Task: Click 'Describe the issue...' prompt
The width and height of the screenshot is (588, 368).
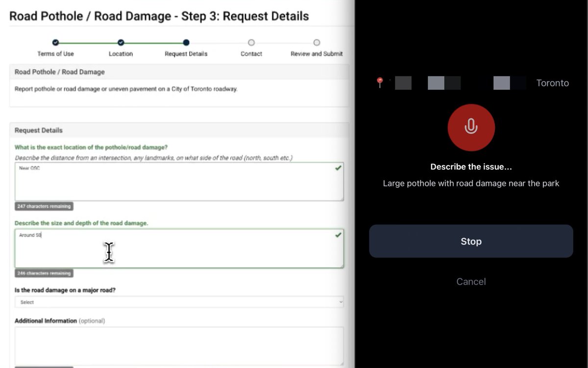Action: 471,167
